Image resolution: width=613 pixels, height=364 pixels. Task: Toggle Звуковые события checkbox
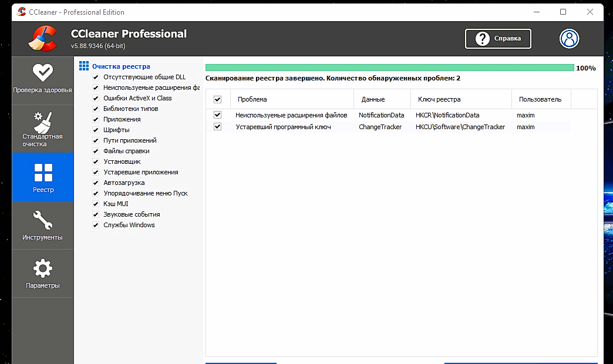(95, 214)
